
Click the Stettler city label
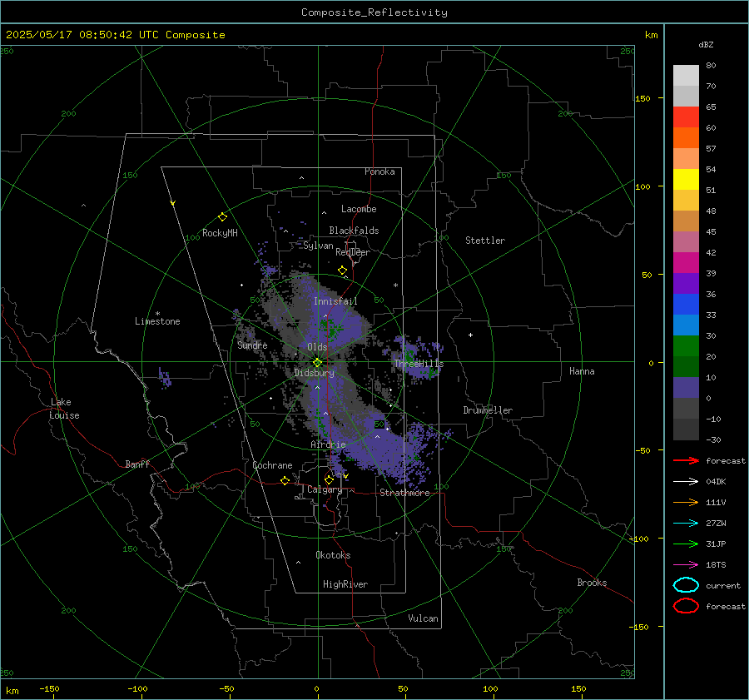(x=485, y=241)
